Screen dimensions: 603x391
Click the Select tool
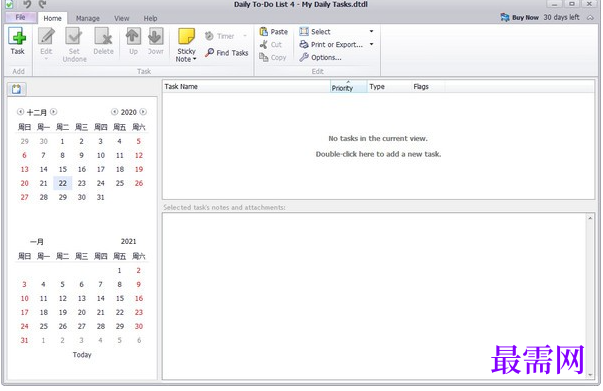[x=315, y=32]
